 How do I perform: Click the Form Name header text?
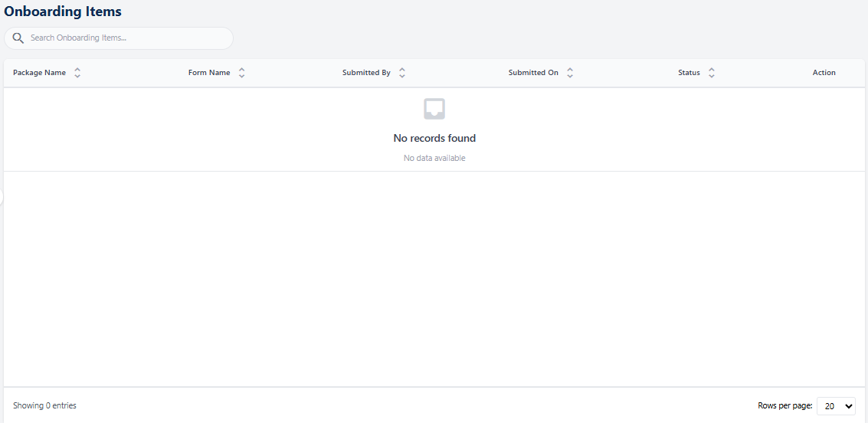(x=209, y=73)
